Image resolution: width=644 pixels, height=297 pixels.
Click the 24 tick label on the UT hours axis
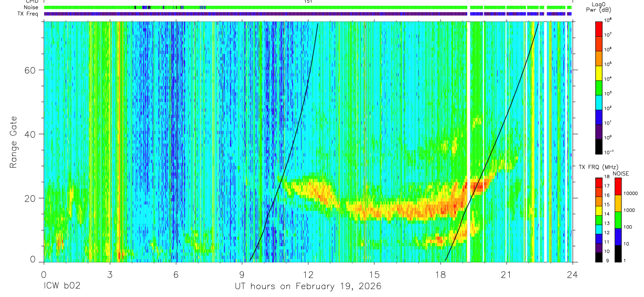click(x=572, y=274)
